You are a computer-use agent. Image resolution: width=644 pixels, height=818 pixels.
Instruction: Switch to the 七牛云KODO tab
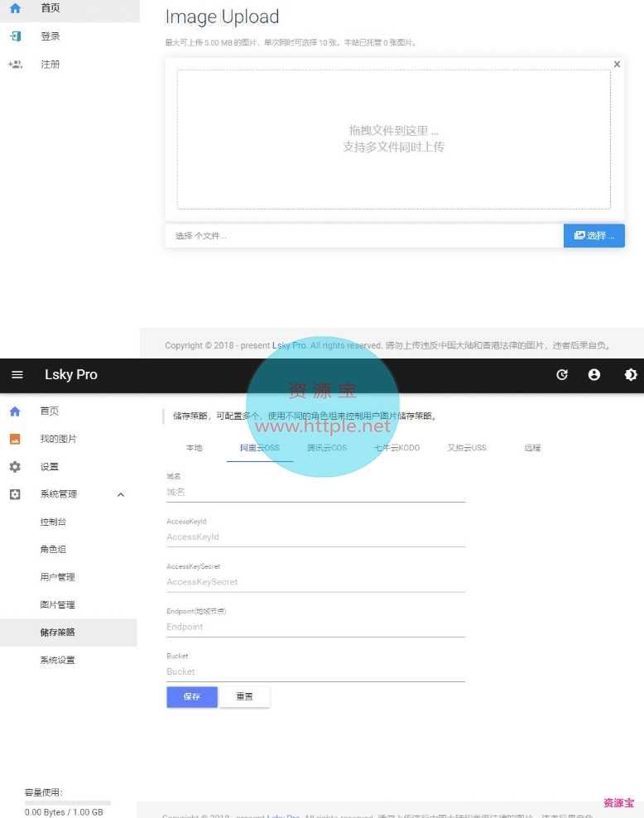pos(396,448)
